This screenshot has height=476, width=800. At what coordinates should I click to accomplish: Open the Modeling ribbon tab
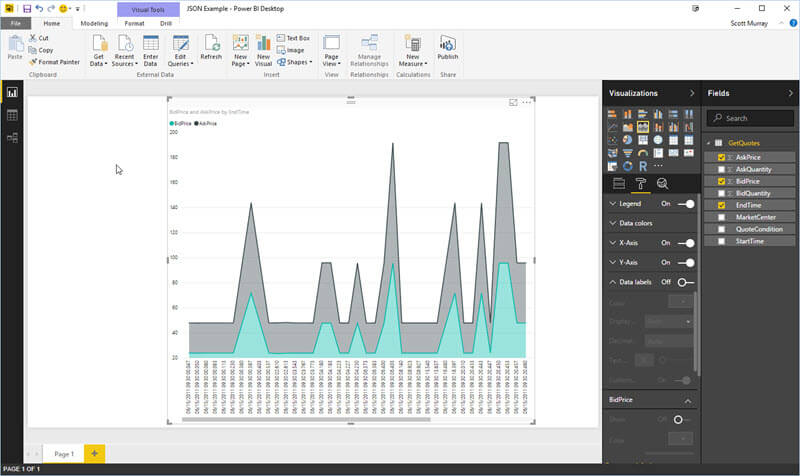point(94,22)
